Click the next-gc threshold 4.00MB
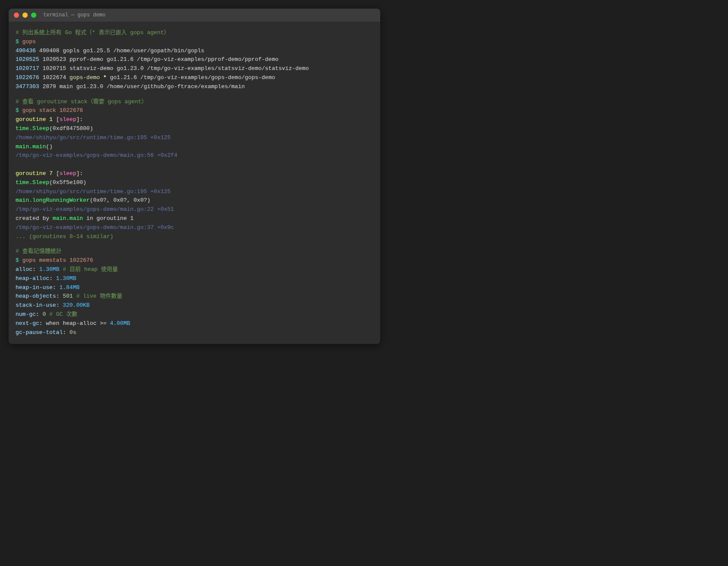This screenshot has height=566, width=728. coord(120,324)
